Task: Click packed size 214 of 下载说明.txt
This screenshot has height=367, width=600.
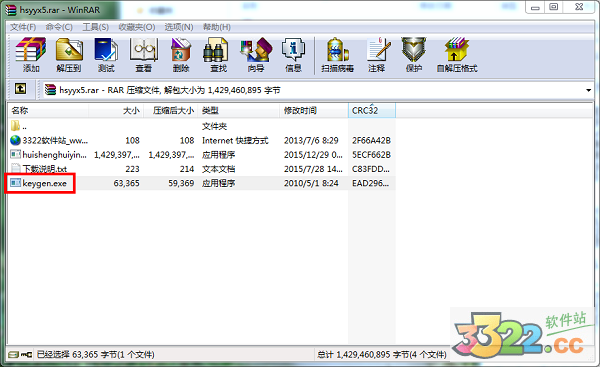Action: point(187,169)
